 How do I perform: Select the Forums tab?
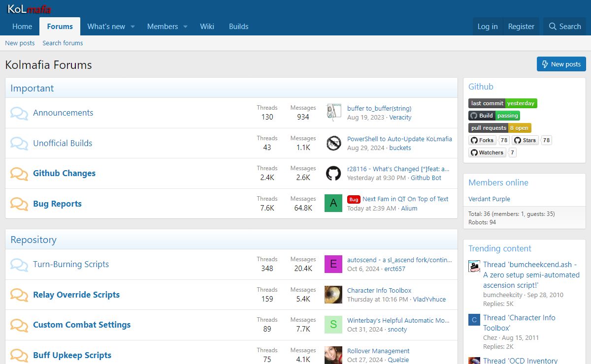(x=60, y=27)
